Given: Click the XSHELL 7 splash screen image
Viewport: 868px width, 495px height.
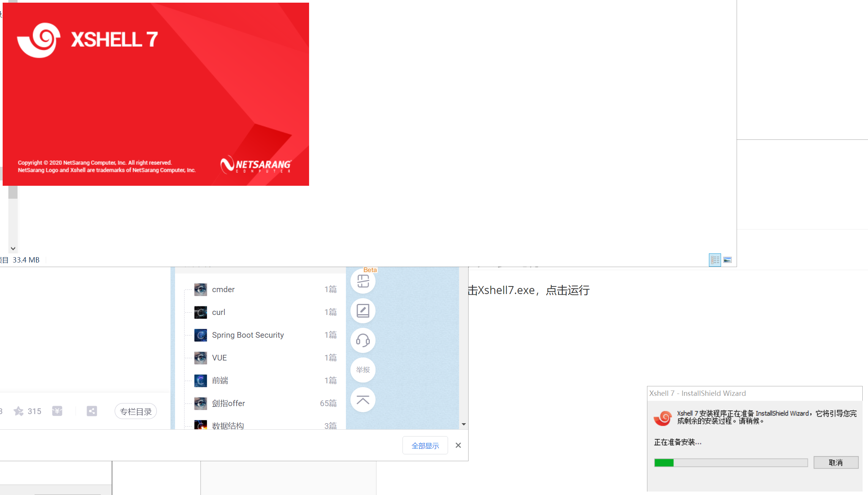Looking at the screenshot, I should click(x=156, y=94).
